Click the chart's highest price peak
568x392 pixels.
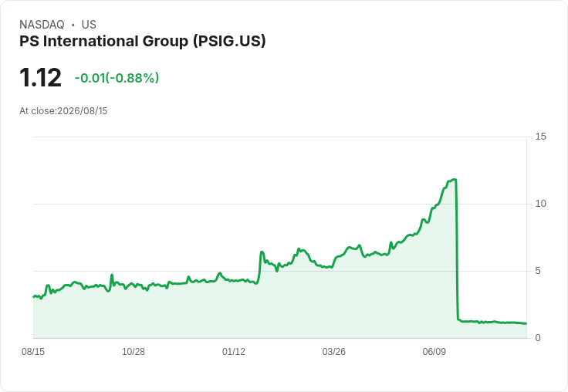455,179
